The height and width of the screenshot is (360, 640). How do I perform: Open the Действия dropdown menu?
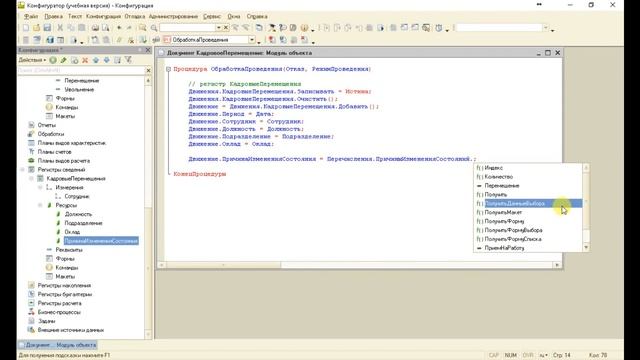(x=32, y=60)
